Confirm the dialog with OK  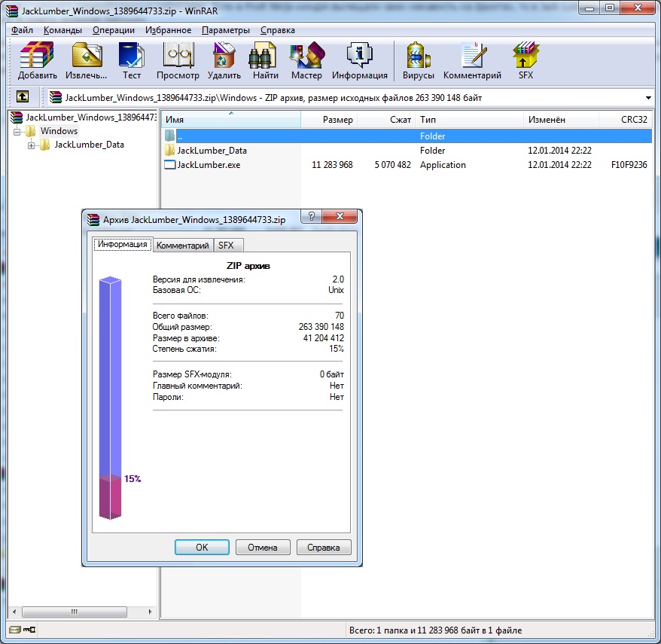(202, 548)
